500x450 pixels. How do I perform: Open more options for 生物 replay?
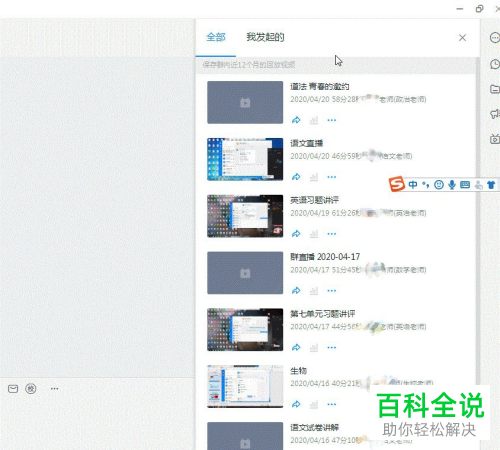[x=332, y=404]
